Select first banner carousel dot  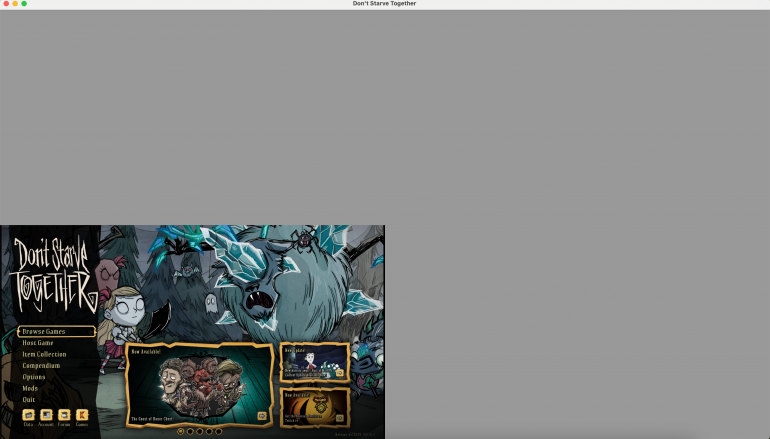[181, 431]
